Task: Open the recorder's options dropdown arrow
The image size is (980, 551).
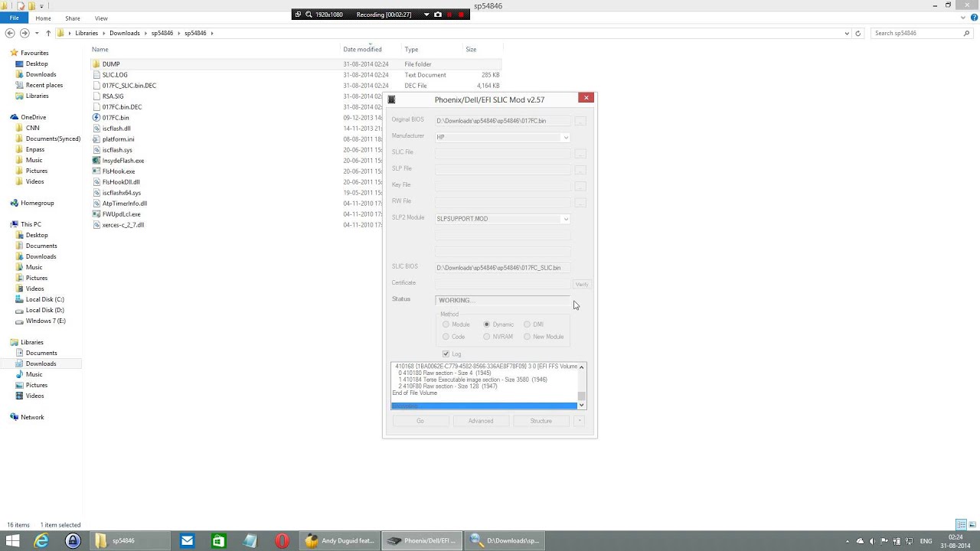Action: coord(426,15)
